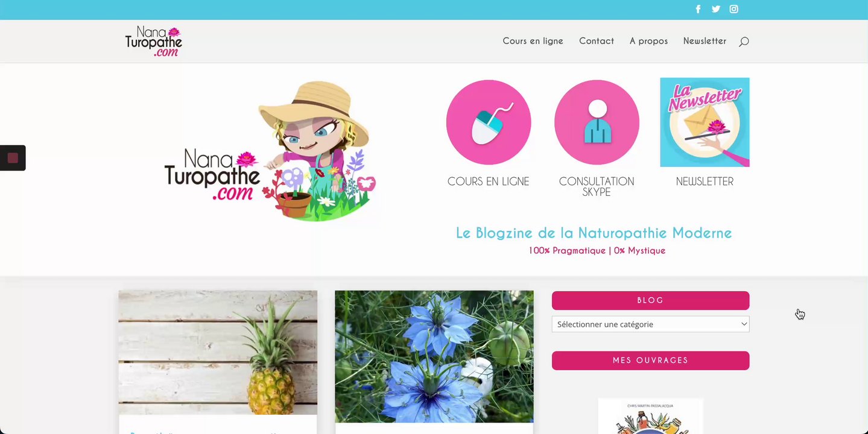This screenshot has height=434, width=868.
Task: Click the CONSULTATION SKYPE text link
Action: (597, 187)
